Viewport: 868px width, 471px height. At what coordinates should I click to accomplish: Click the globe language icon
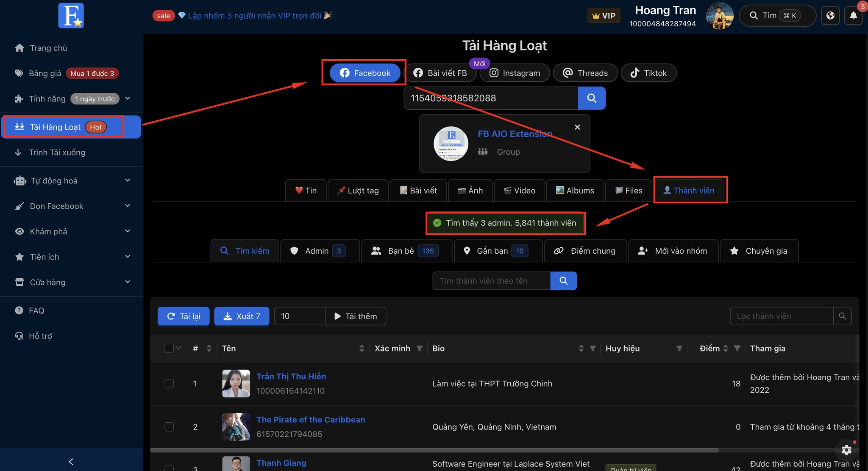coord(830,16)
